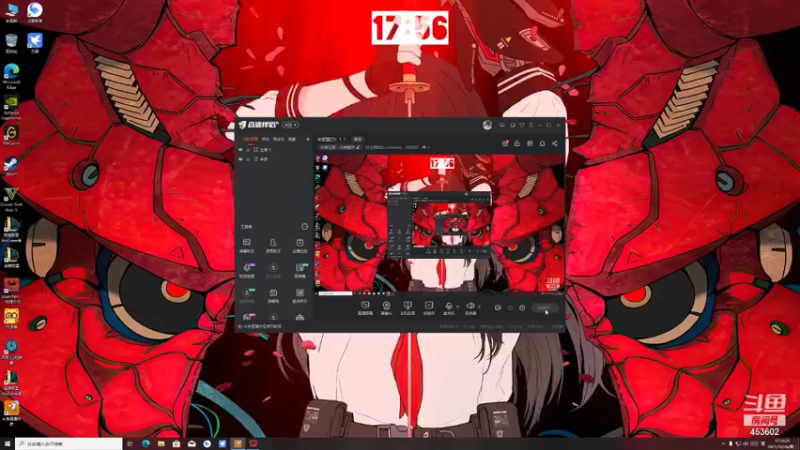Open the calendar-icon tool in toolbox top row

299,245
